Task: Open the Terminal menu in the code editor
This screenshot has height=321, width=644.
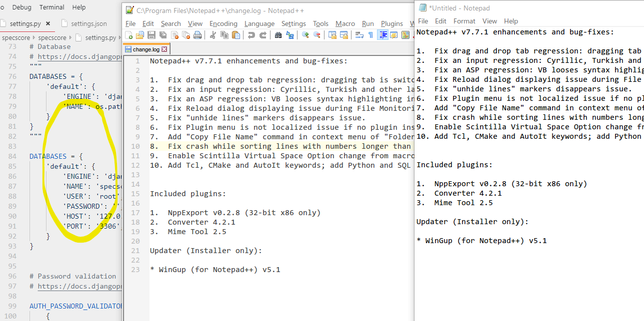Action: click(x=52, y=7)
